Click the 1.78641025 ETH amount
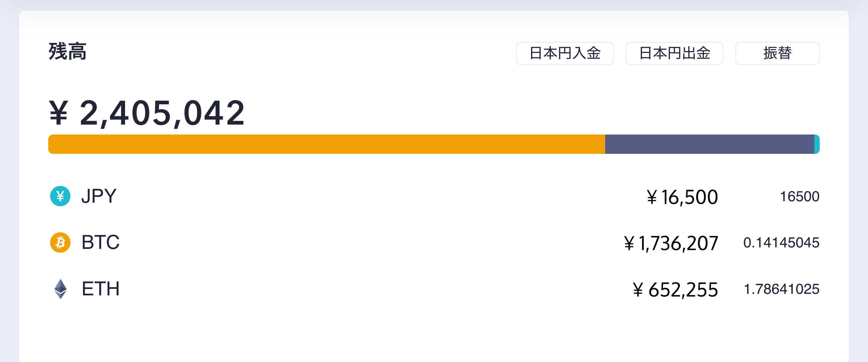868x362 pixels. (782, 289)
